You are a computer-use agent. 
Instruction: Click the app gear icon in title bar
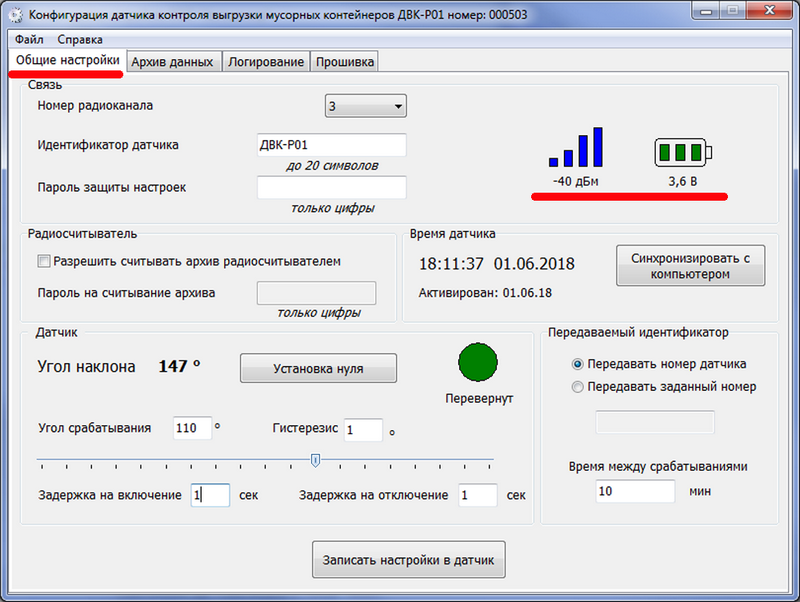click(16, 15)
